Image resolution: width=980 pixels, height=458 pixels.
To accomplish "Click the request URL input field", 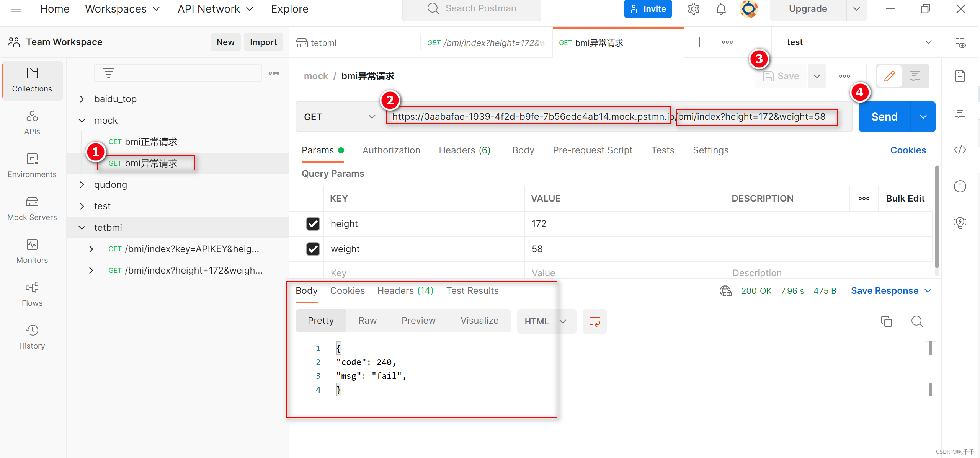I will (617, 117).
